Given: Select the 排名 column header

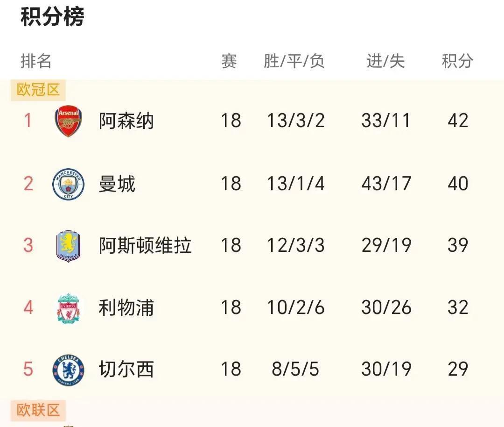Looking at the screenshot, I should (x=36, y=61).
